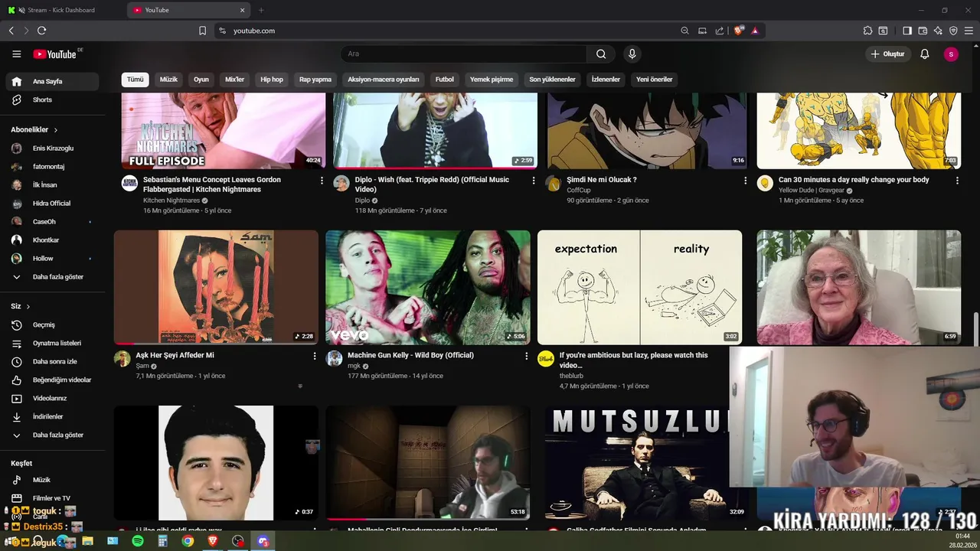Play the Machine Gun Kelly Wild Boy thumbnail
Viewport: 980px width, 551px height.
(x=427, y=288)
